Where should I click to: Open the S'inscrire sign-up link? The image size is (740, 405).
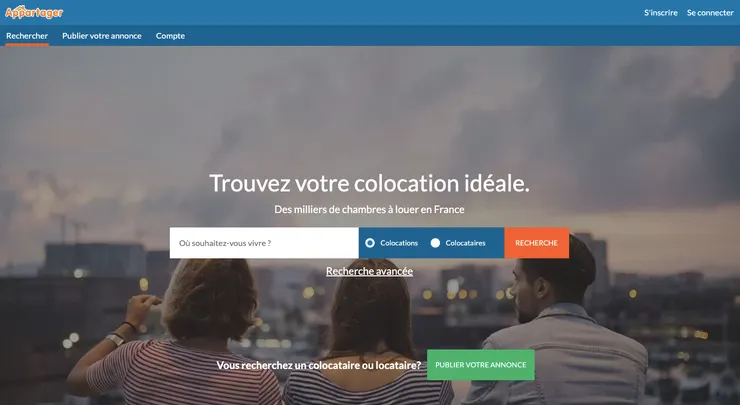(x=660, y=13)
